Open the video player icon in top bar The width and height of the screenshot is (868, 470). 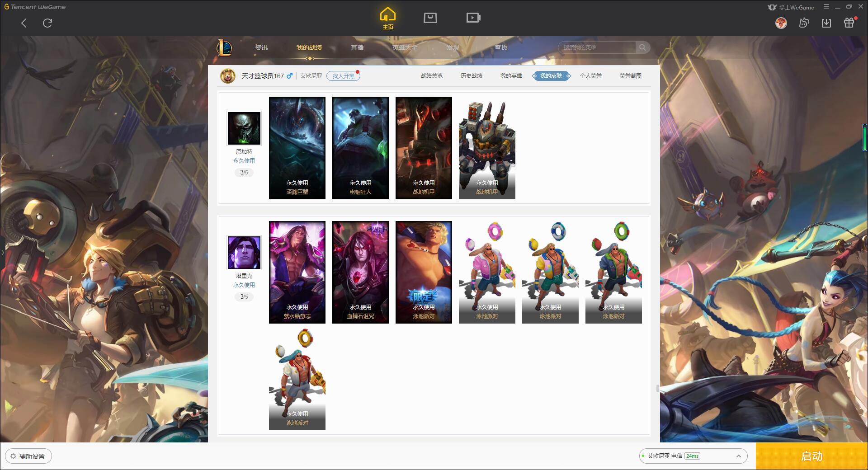[x=473, y=18]
